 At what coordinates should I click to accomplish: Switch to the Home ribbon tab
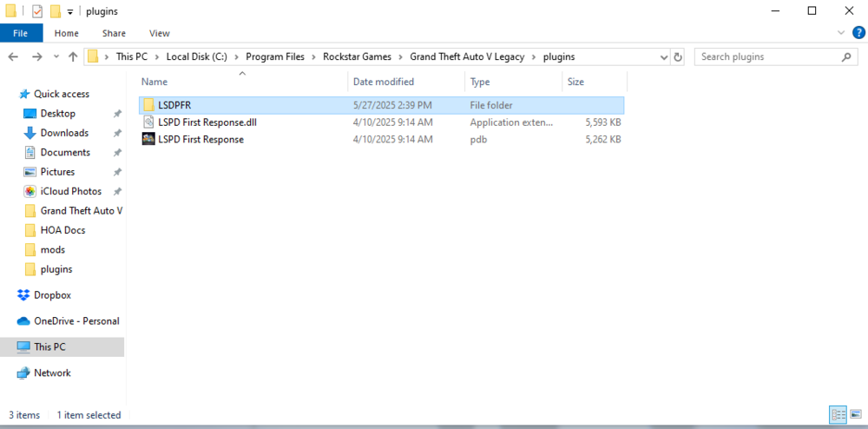coord(67,33)
